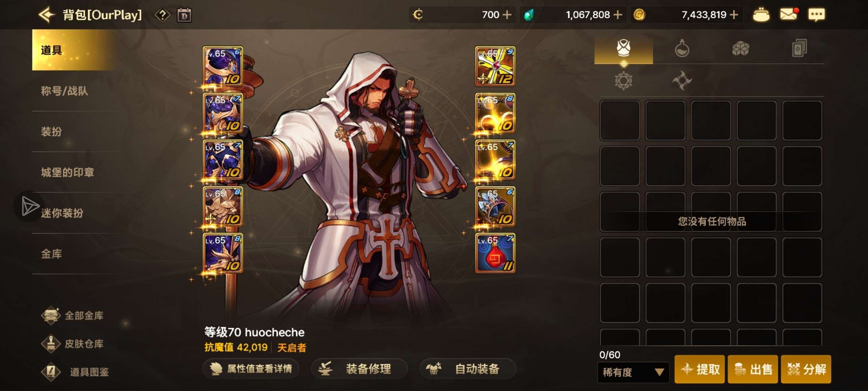Select the hexagram filter icon
This screenshot has height=391, width=868.
click(x=624, y=80)
